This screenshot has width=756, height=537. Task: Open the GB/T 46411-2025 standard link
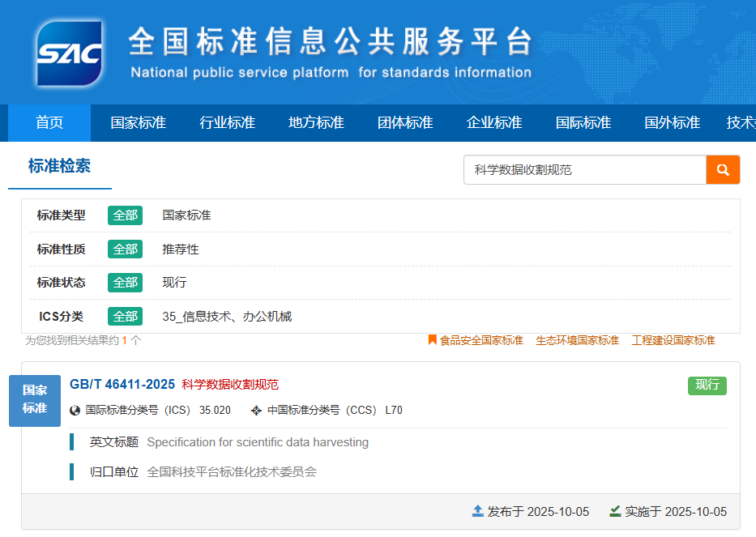tap(122, 384)
